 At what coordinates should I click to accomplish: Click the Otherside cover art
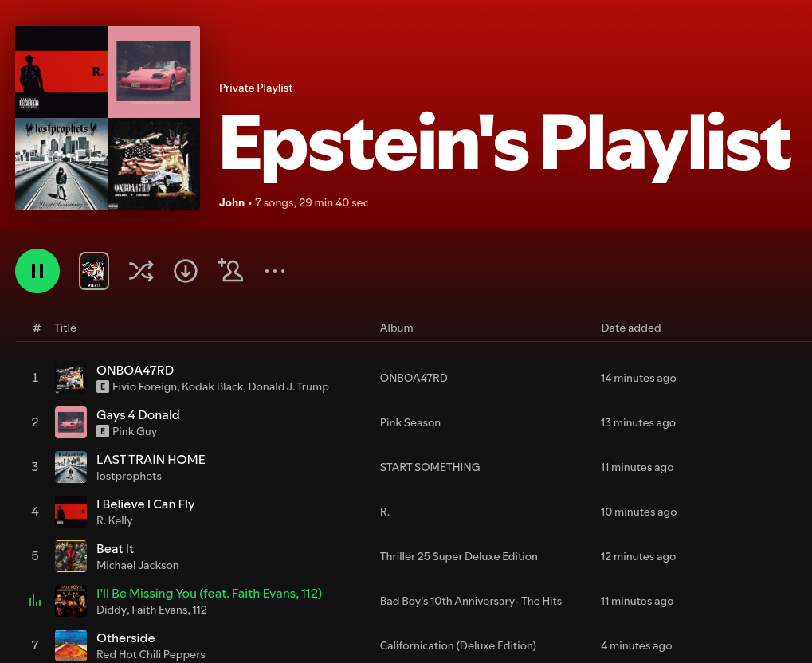[x=71, y=645]
